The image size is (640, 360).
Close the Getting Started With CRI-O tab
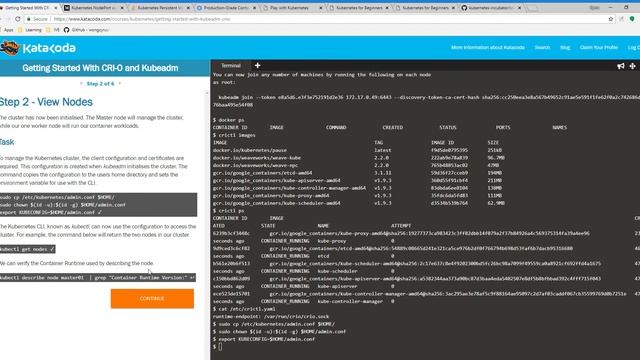[56, 8]
